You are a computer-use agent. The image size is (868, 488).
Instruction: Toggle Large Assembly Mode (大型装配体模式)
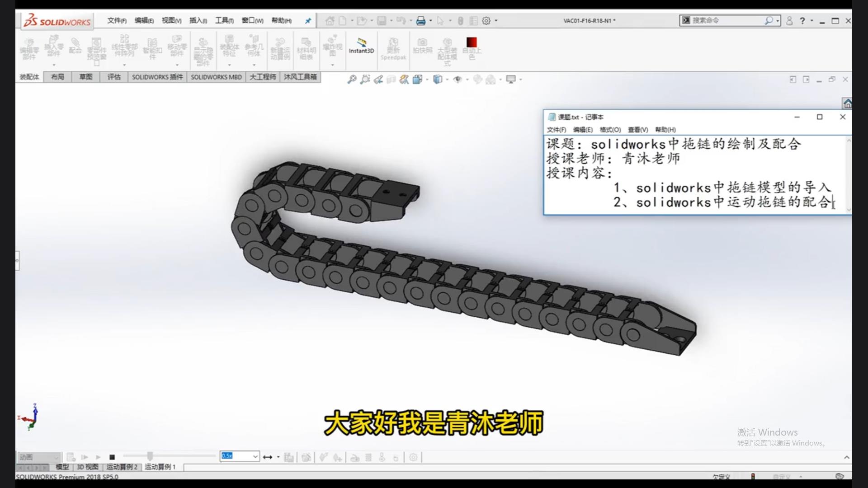[x=447, y=52]
